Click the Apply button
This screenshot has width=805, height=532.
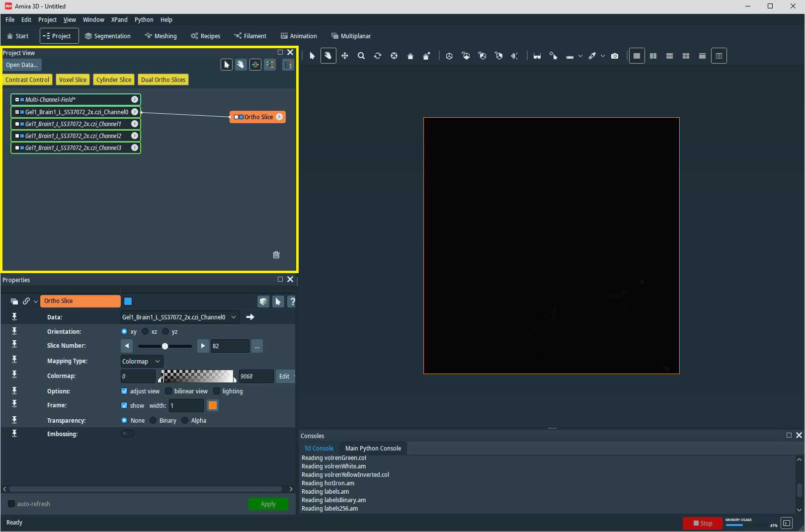pyautogui.click(x=268, y=504)
